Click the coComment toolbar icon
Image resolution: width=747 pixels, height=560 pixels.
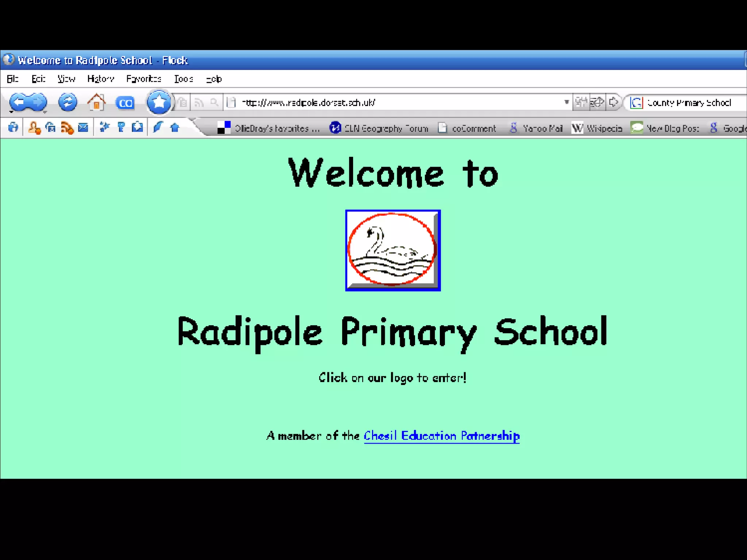tap(125, 103)
